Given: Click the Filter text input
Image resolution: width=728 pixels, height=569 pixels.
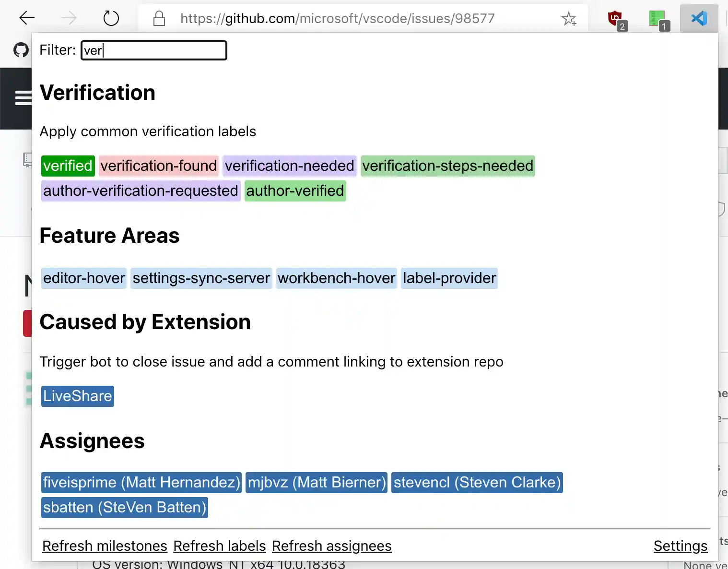Looking at the screenshot, I should coord(153,50).
